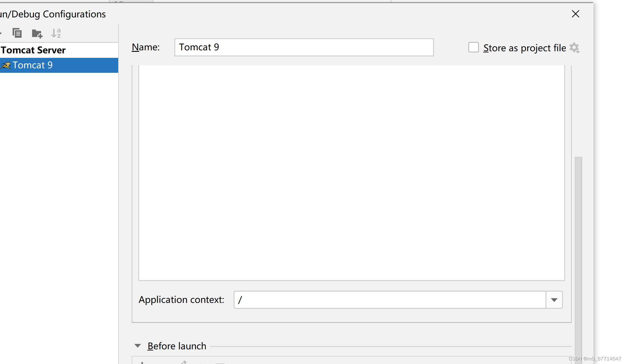The image size is (626, 364).
Task: Create a new folder with the folder-plus icon
Action: pyautogui.click(x=37, y=33)
